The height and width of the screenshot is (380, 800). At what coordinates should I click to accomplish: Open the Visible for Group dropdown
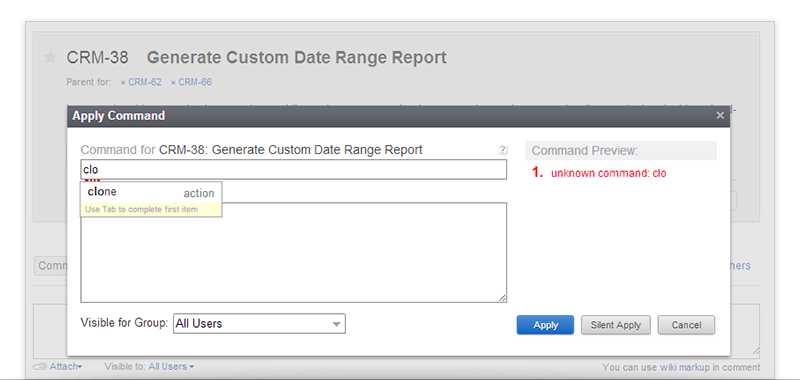(x=259, y=323)
